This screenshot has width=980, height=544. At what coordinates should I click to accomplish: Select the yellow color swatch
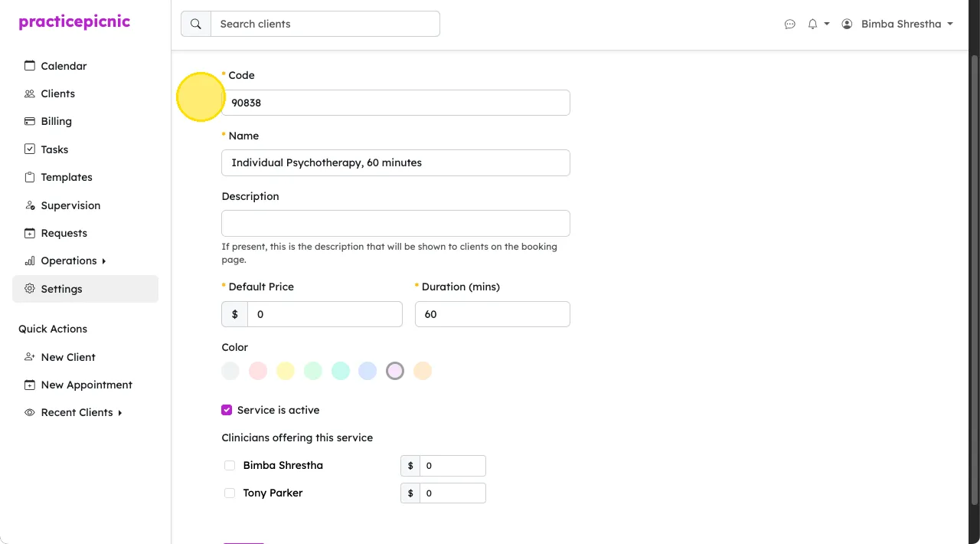pyautogui.click(x=285, y=371)
